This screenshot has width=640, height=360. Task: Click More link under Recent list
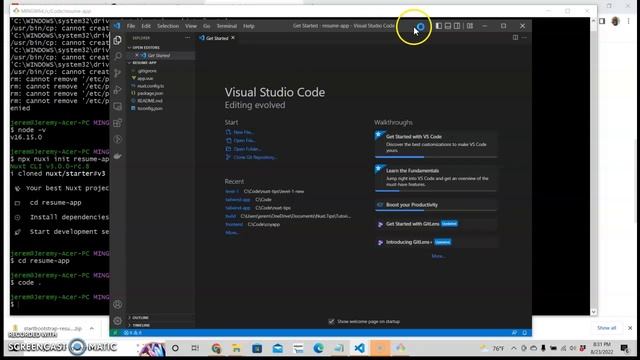(x=232, y=233)
